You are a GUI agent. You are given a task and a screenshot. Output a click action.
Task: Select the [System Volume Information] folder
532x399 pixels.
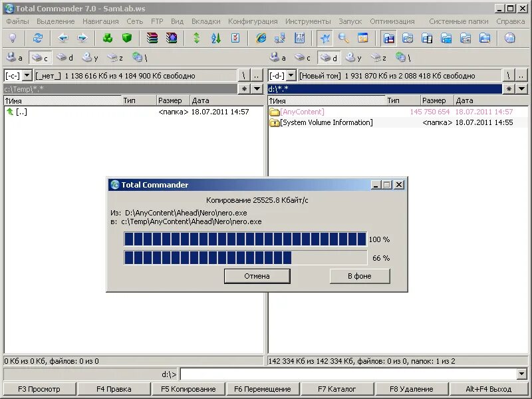tap(398, 122)
